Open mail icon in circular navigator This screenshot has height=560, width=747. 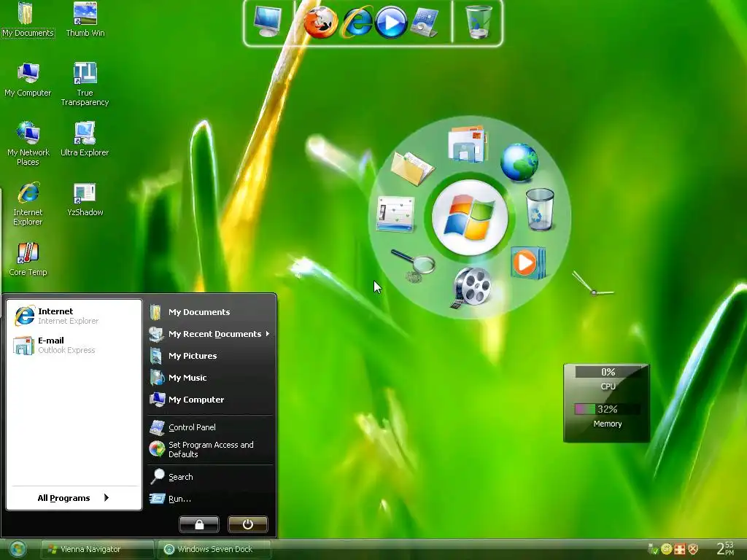(x=468, y=144)
